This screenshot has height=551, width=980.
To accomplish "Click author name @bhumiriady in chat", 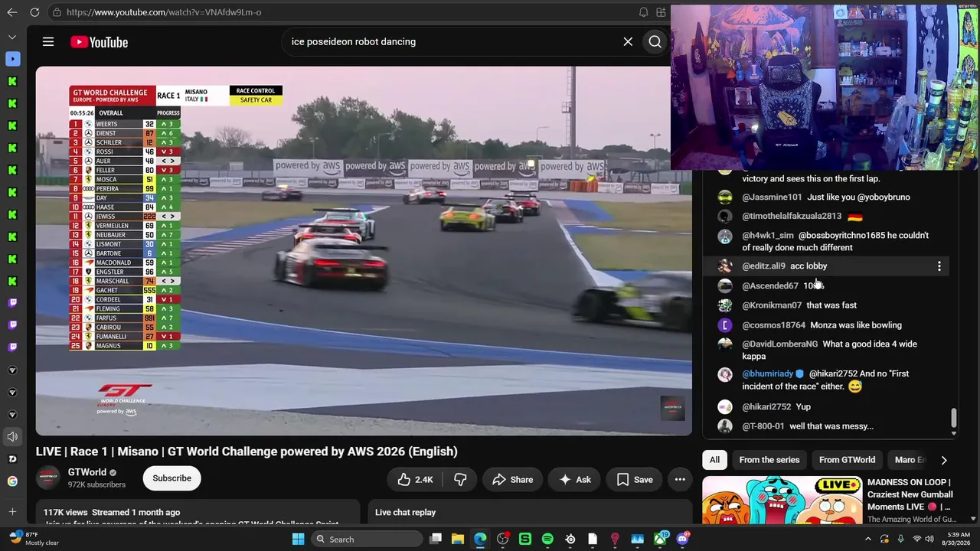I will [x=767, y=374].
